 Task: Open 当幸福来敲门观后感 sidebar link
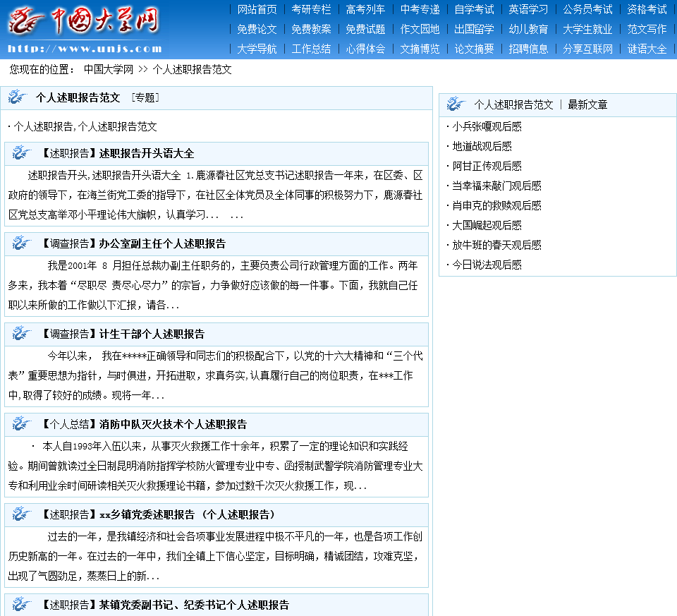496,186
